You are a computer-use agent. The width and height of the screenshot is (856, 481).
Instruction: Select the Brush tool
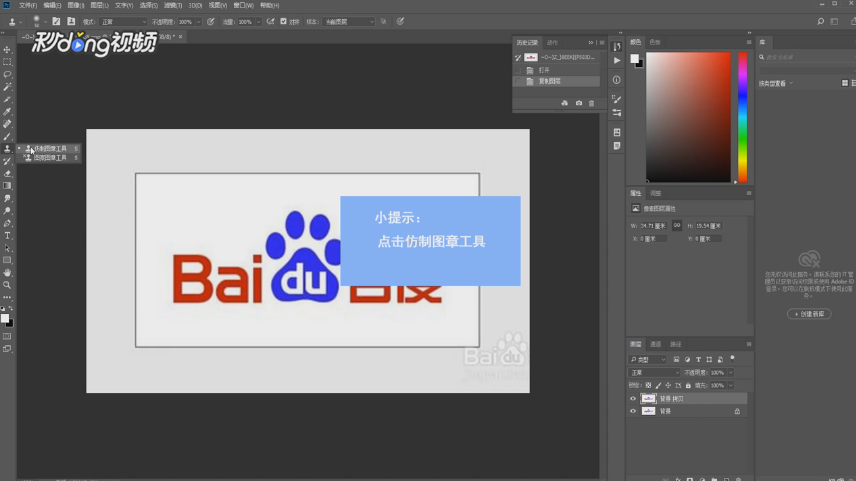[7, 136]
